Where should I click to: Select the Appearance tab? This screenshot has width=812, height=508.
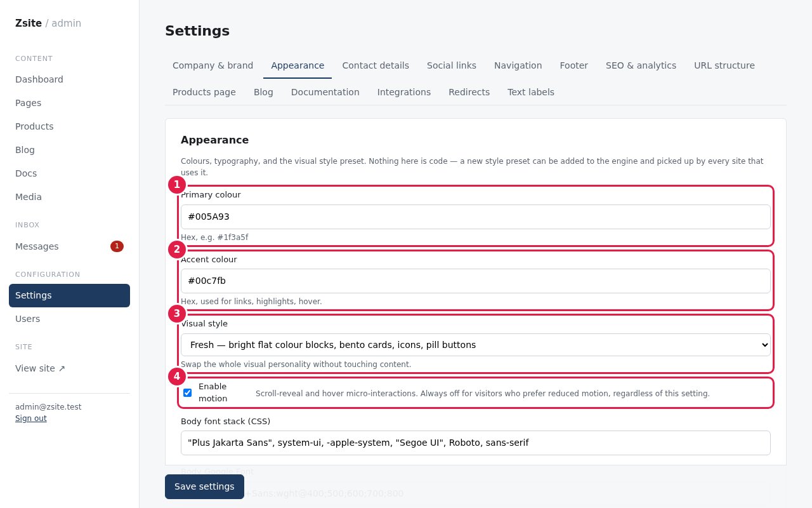click(298, 65)
